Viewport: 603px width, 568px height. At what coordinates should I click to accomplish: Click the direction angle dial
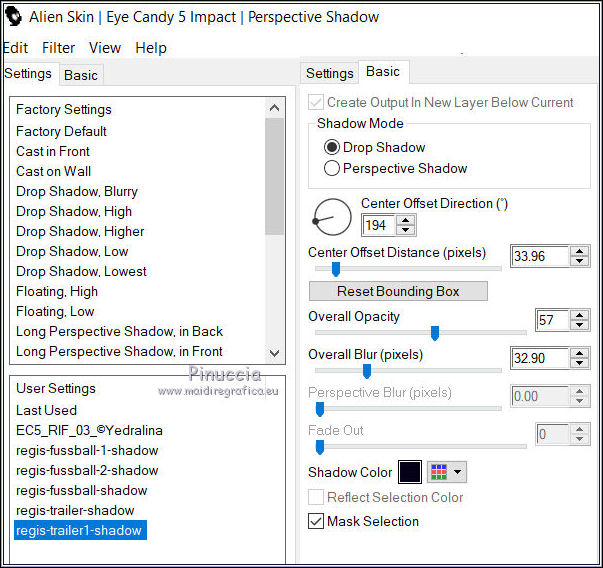pos(333,217)
